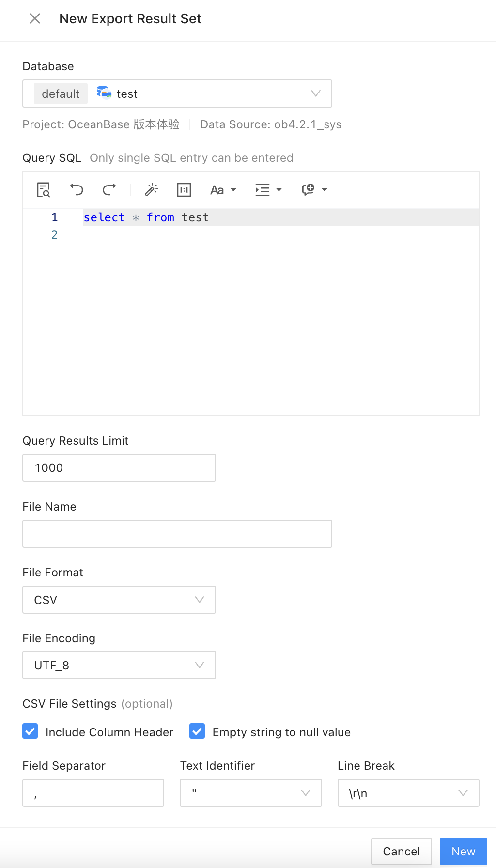Click the Cancel button

click(402, 852)
